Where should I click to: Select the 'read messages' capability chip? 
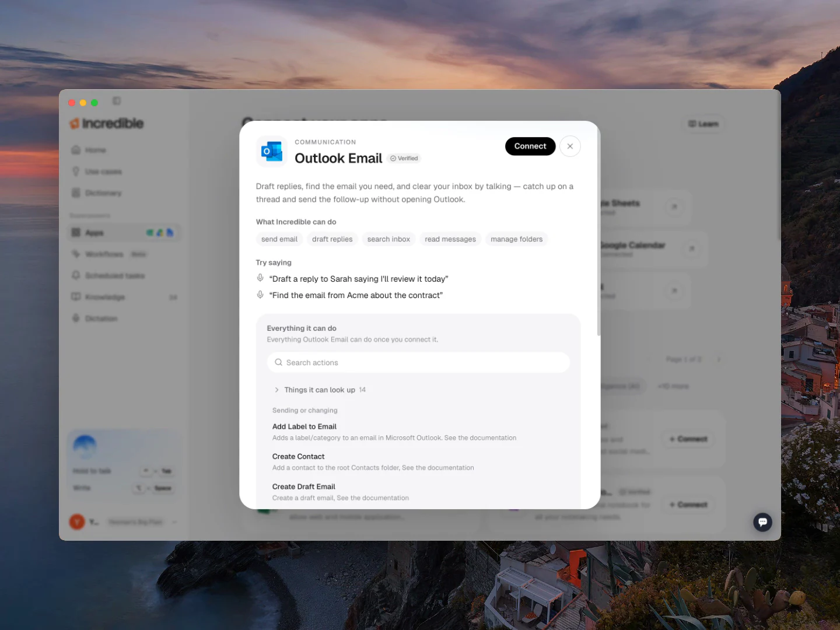point(450,239)
